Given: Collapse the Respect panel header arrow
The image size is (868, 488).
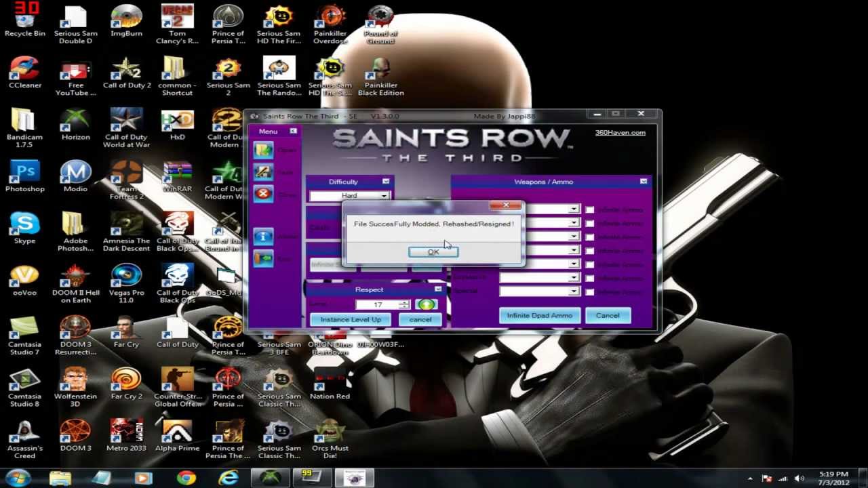Looking at the screenshot, I should pyautogui.click(x=438, y=289).
